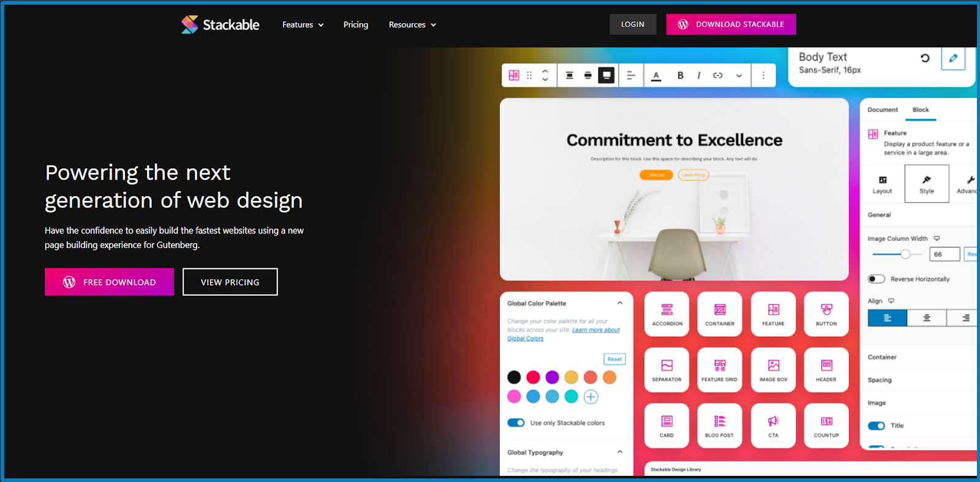Select the Header block
Screen dimensions: 980x482
826,370
